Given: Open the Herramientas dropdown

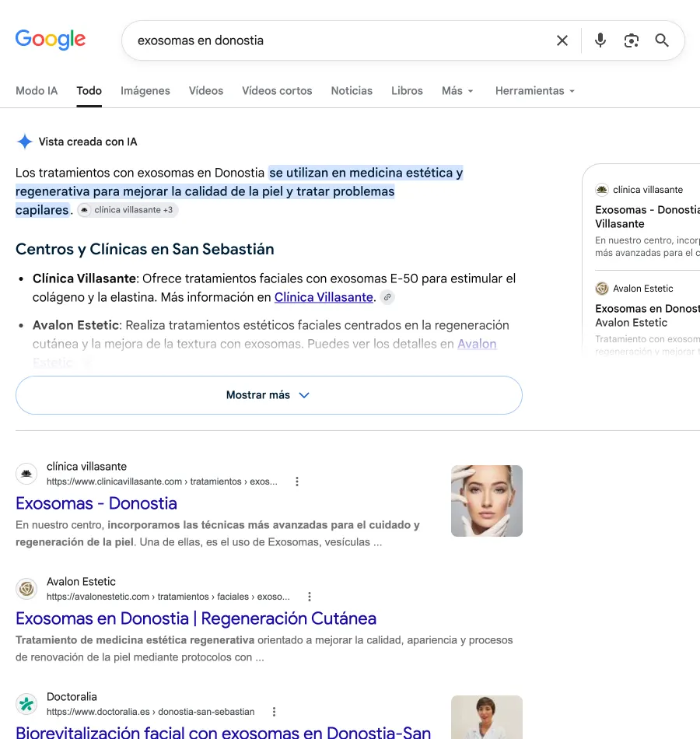Looking at the screenshot, I should (534, 90).
